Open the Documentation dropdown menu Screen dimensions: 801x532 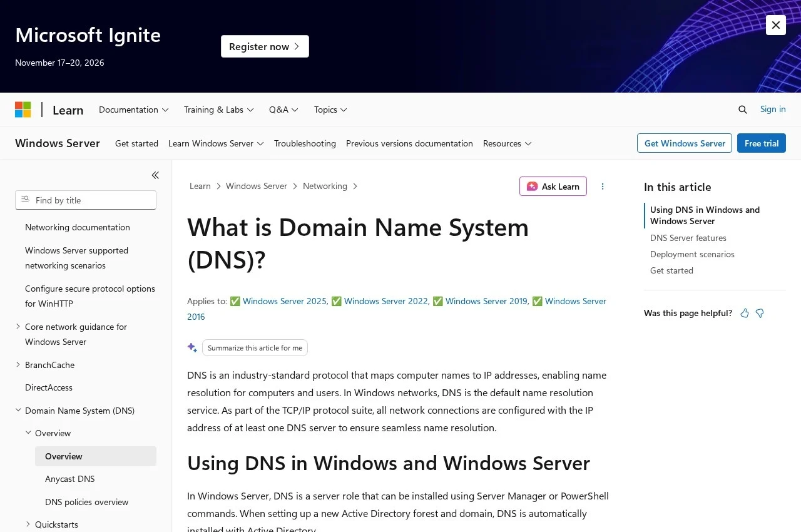coord(134,110)
